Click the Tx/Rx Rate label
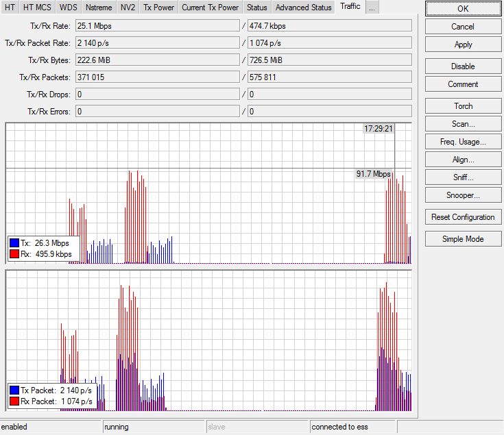504x435 pixels. [x=51, y=26]
